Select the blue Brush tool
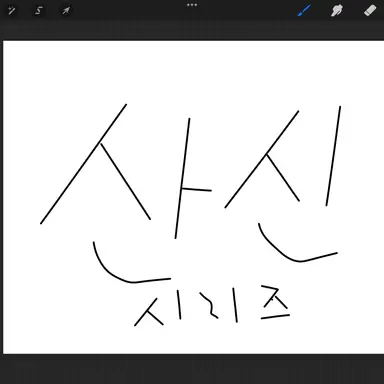The height and width of the screenshot is (384, 384). pos(304,11)
